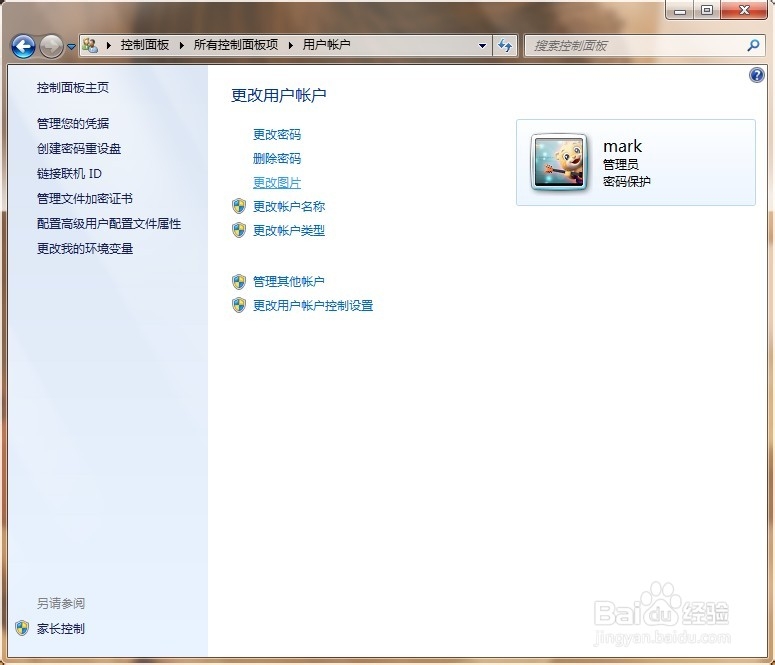Open 控制面板主页 in the sidebar
This screenshot has width=775, height=665.
pos(73,88)
